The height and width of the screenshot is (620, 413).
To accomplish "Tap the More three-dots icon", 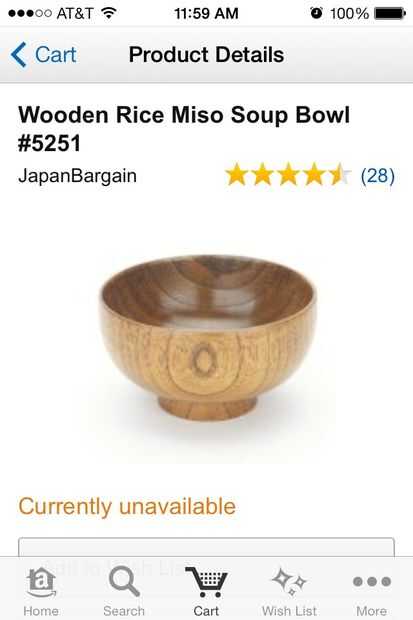I will [372, 581].
